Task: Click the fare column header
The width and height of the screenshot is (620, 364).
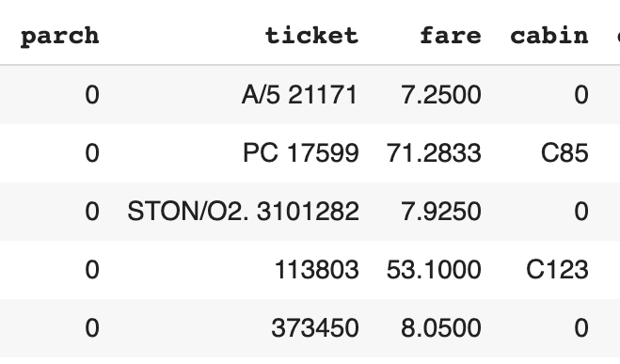Action: pos(451,36)
